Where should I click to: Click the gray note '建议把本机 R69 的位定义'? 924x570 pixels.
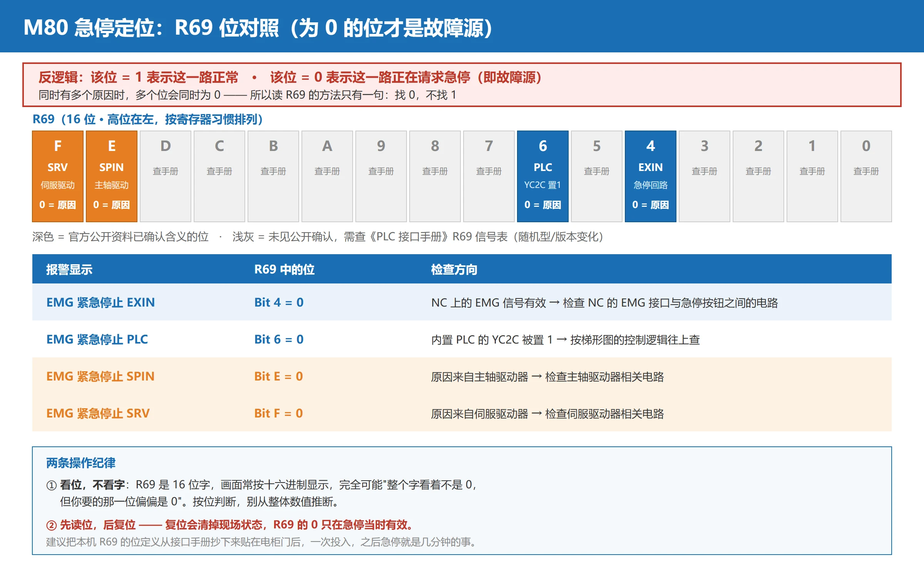[107, 542]
